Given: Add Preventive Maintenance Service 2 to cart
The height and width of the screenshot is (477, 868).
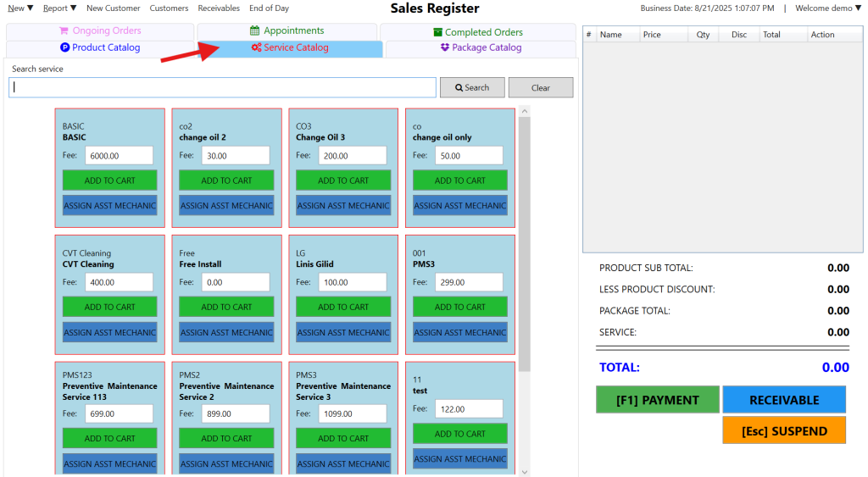Looking at the screenshot, I should tap(226, 438).
